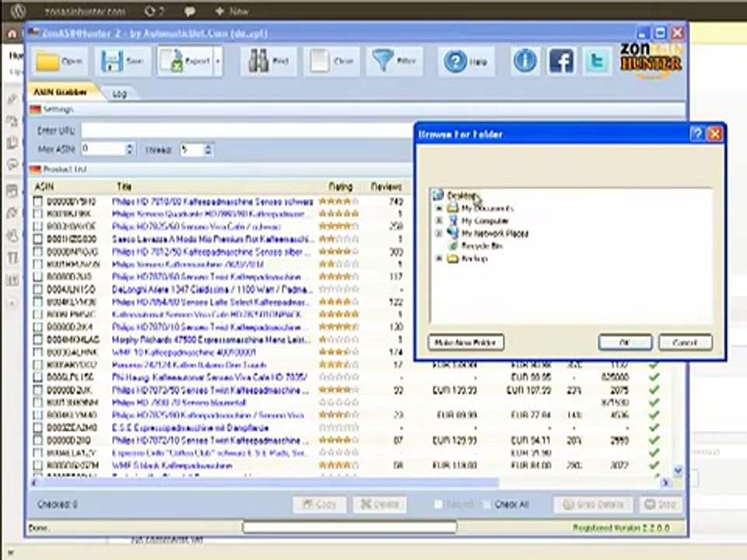Check the box for Saeco Lavazza A Modo Mio row
Viewport: 747px width, 560px height.
(37, 239)
